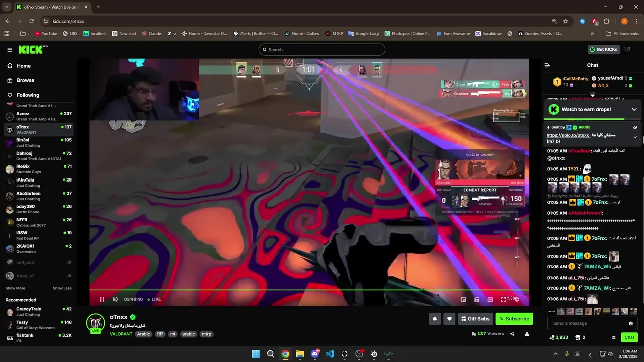Open Visual Studio Code from taskbar
The height and width of the screenshot is (362, 644).
(x=330, y=354)
